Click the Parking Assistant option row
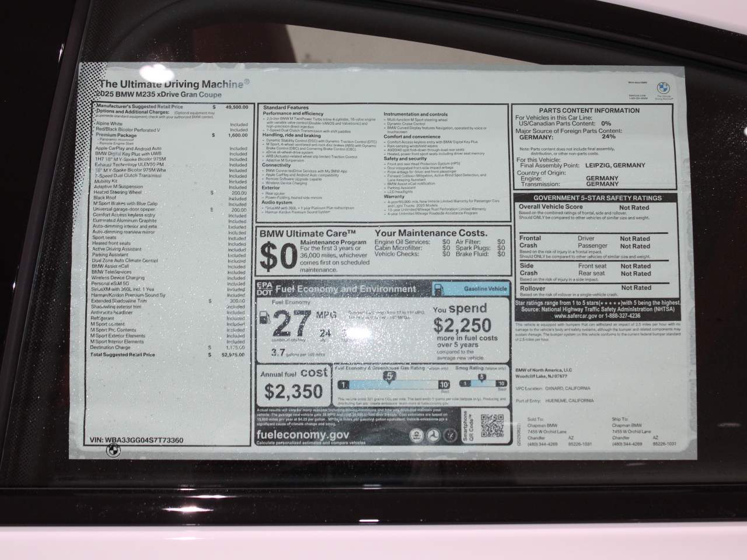This screenshot has width=747, height=560. coord(170,255)
